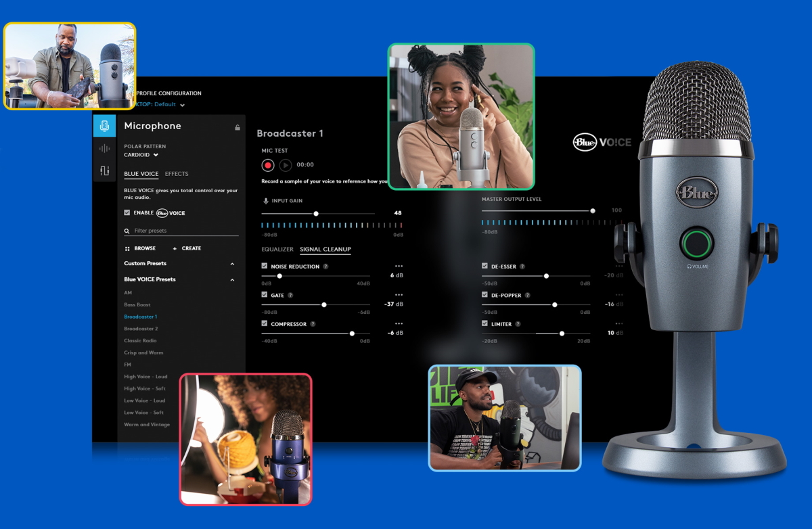Image resolution: width=812 pixels, height=529 pixels.
Task: Open Compressor three-dot options
Action: coord(399,324)
